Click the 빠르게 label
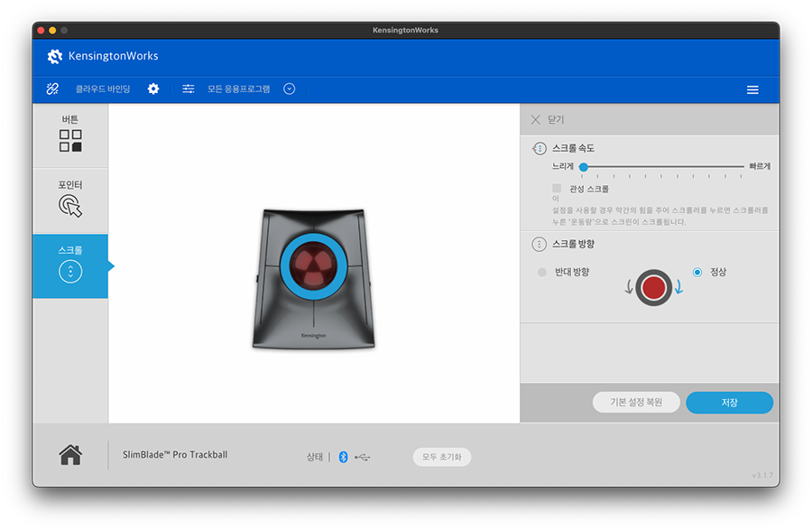The height and width of the screenshot is (530, 812). pos(760,166)
